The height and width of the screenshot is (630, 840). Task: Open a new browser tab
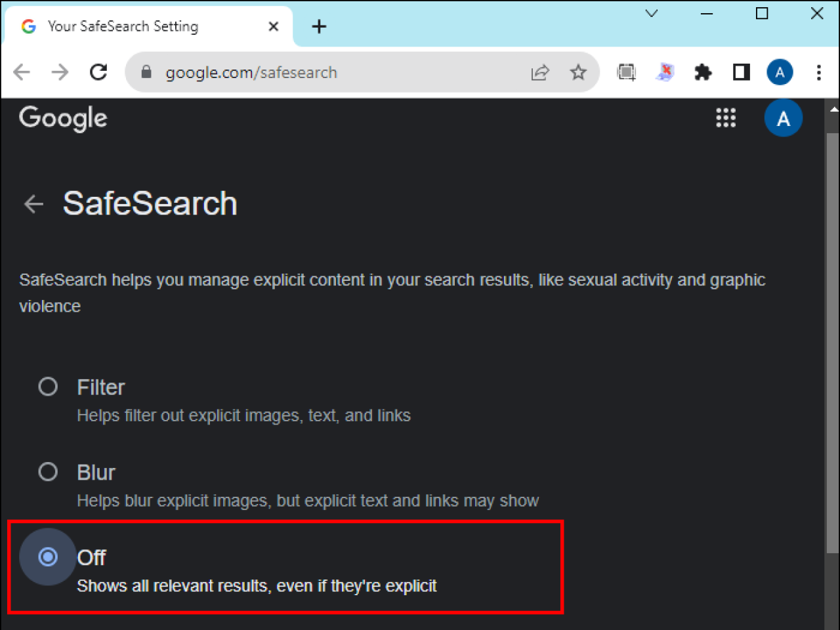click(319, 26)
